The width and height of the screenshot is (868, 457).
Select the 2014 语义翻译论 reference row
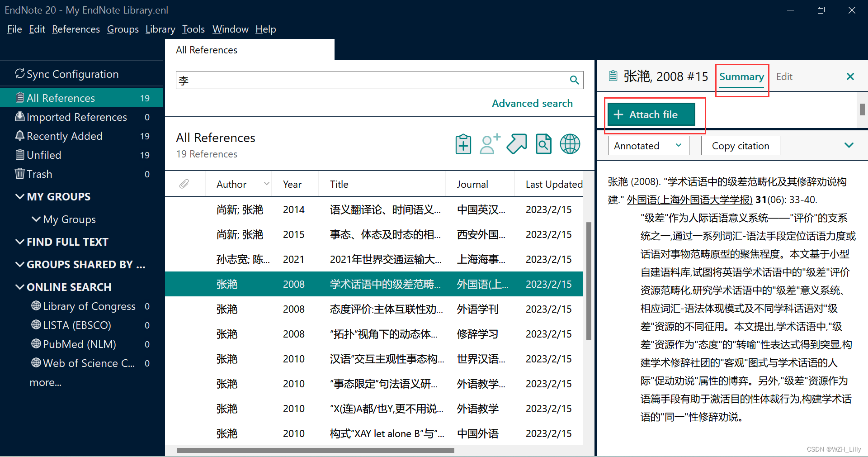click(374, 209)
